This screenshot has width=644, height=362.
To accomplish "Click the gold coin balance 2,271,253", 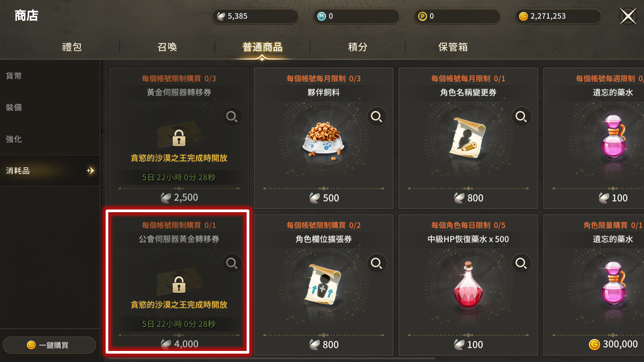I will click(558, 16).
